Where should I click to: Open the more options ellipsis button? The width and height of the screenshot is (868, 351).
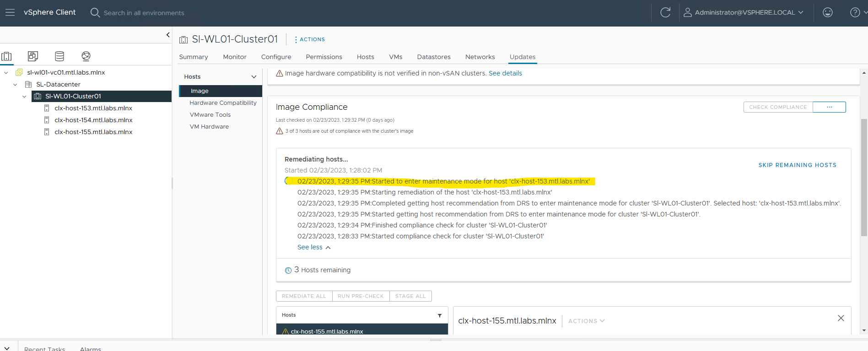pyautogui.click(x=830, y=107)
